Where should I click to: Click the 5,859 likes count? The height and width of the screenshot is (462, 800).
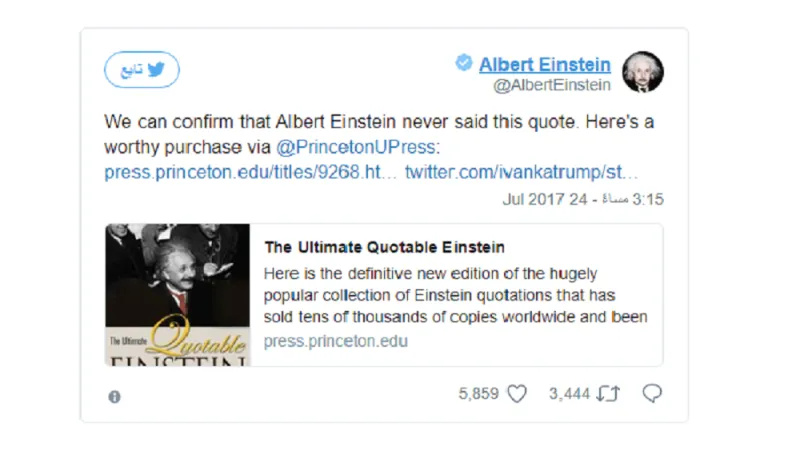pyautogui.click(x=478, y=394)
